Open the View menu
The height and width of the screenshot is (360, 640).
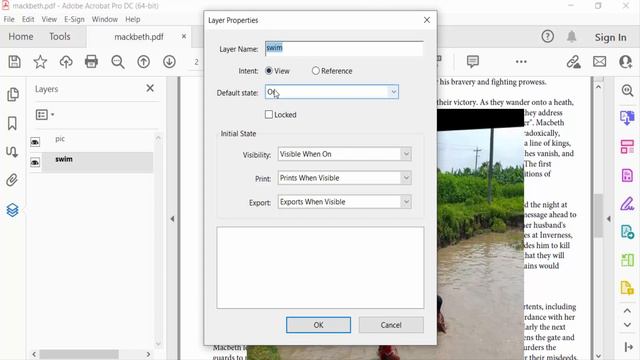point(49,19)
